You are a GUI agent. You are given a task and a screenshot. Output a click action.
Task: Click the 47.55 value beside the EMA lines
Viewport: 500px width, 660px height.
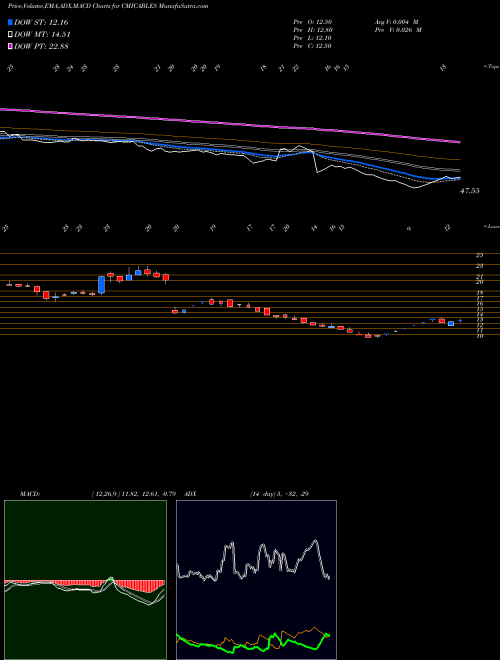(x=470, y=191)
